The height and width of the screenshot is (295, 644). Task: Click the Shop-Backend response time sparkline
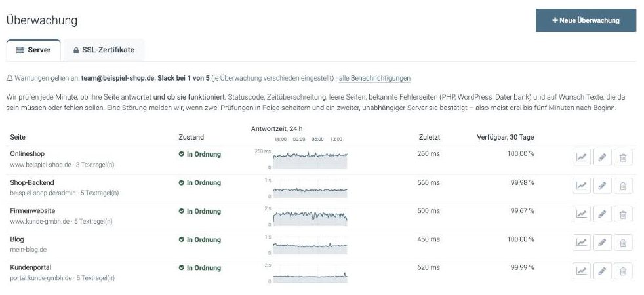pyautogui.click(x=310, y=189)
